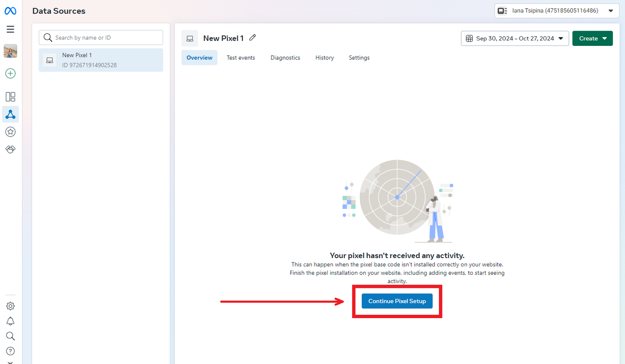Open the custom conversions star icon
625x364 pixels.
pyautogui.click(x=10, y=132)
